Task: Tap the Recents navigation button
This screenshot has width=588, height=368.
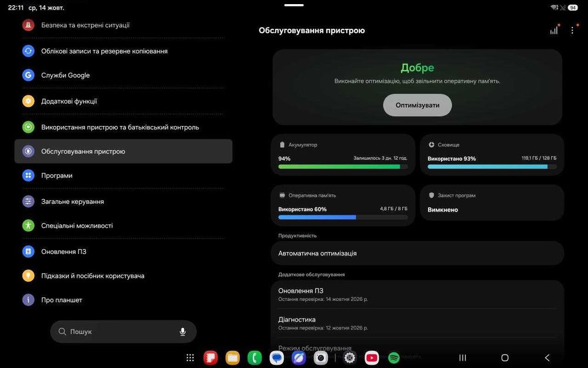Action: pyautogui.click(x=463, y=357)
